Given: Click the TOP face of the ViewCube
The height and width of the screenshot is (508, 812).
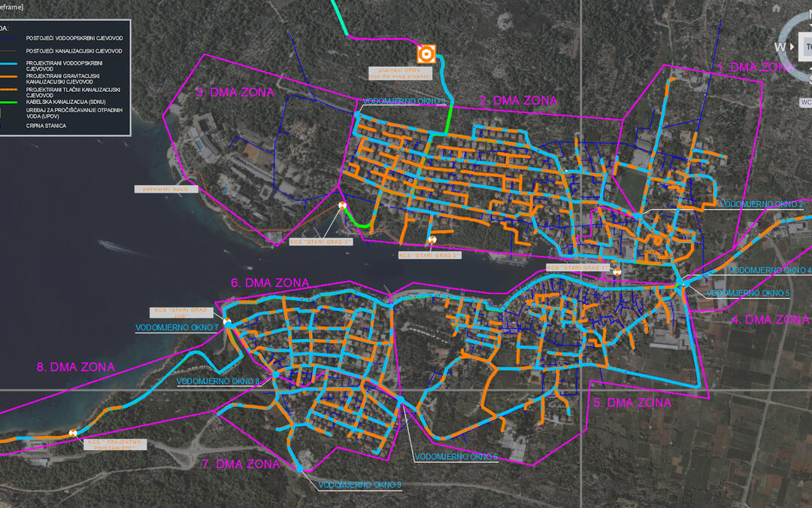Looking at the screenshot, I should point(806,47).
